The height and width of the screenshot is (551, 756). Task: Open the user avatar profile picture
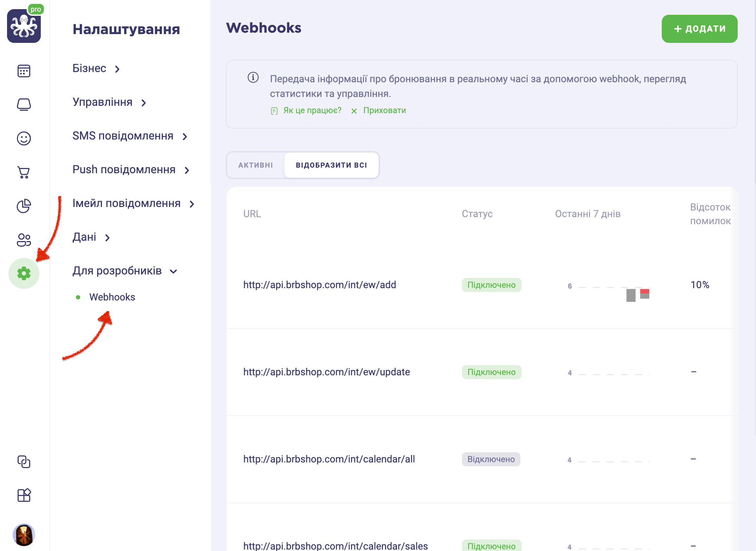click(x=24, y=535)
